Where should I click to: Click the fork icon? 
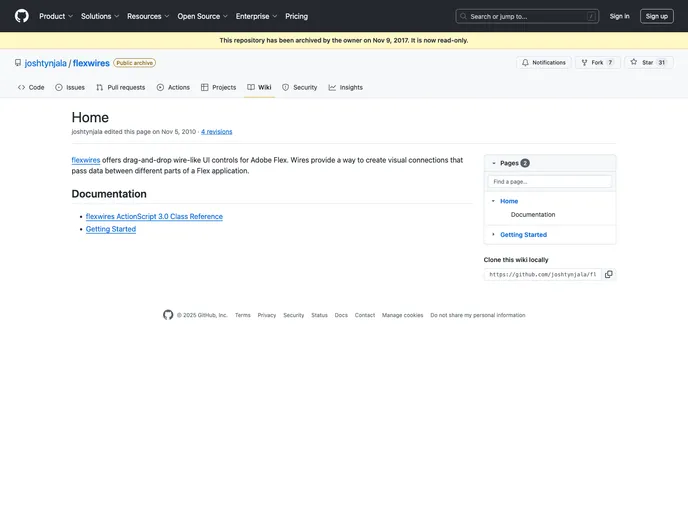click(x=584, y=63)
